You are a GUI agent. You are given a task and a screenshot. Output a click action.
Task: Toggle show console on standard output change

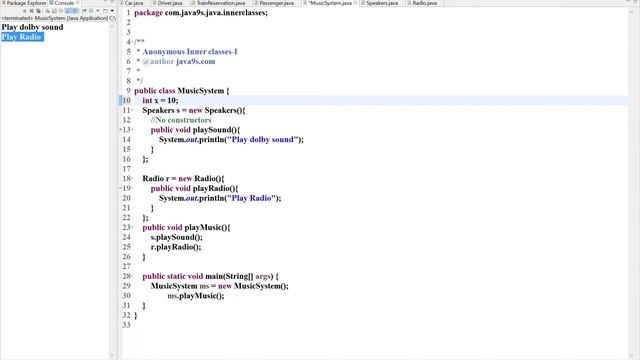pos(68,11)
